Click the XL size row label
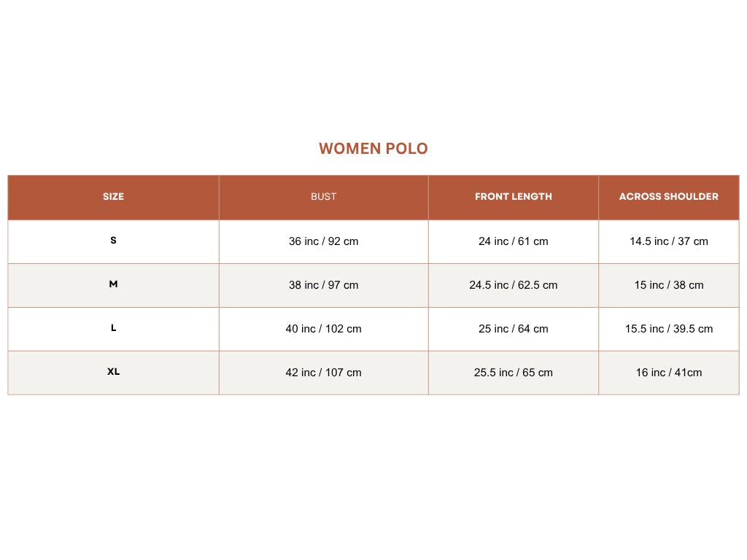This screenshot has width=747, height=560. pos(113,372)
